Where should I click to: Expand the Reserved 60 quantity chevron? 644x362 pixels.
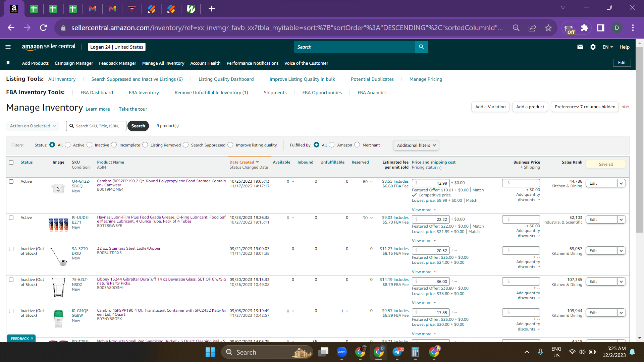tap(371, 182)
